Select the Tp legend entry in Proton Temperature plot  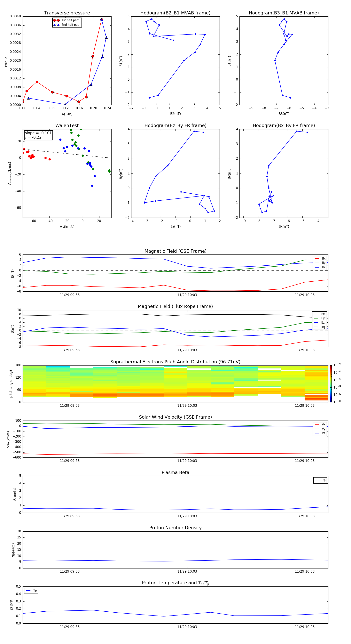[31, 591]
